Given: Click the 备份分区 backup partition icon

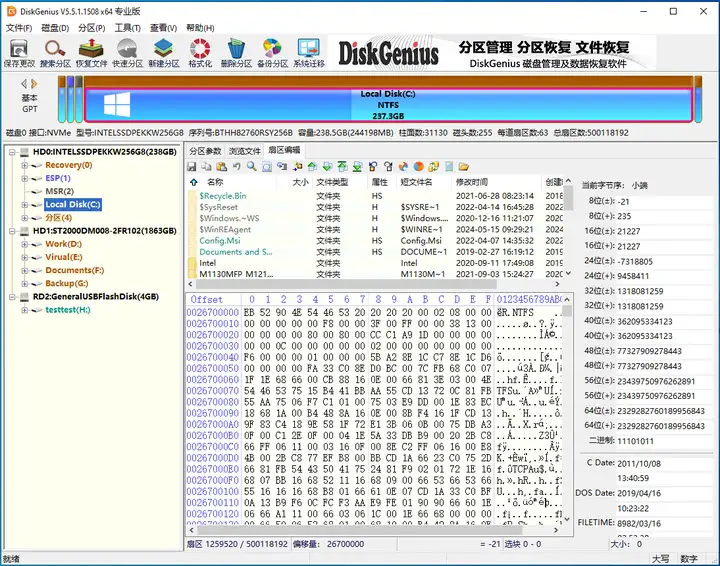Looking at the screenshot, I should [272, 54].
